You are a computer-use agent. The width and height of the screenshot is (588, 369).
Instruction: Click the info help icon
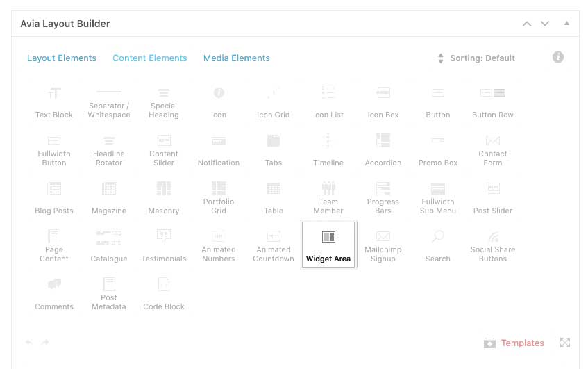[x=557, y=57]
